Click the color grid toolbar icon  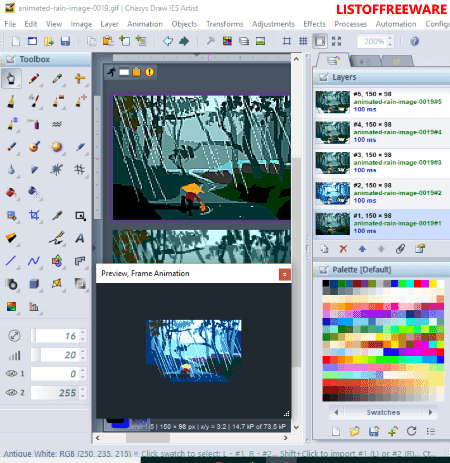(x=227, y=41)
